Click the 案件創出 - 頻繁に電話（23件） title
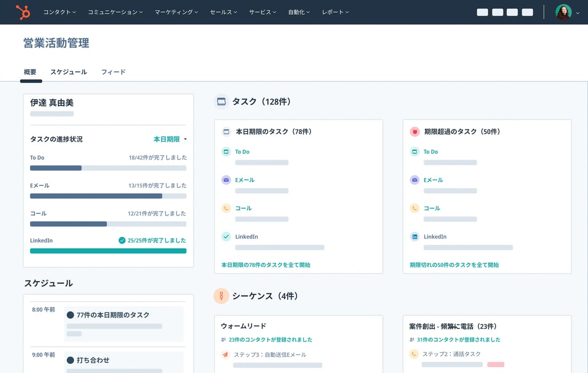Image resolution: width=588 pixels, height=373 pixels. click(453, 327)
